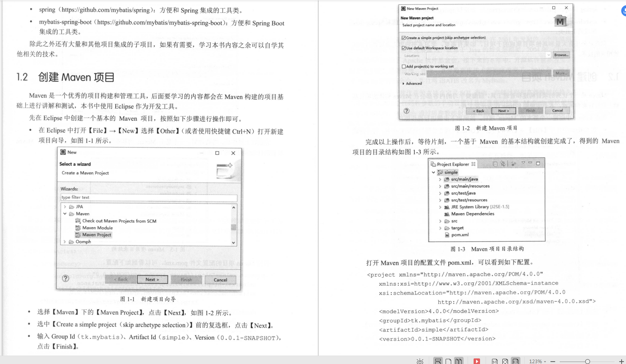Open the 123% zoom level dropdown
626x364 pixels.
click(x=537, y=361)
